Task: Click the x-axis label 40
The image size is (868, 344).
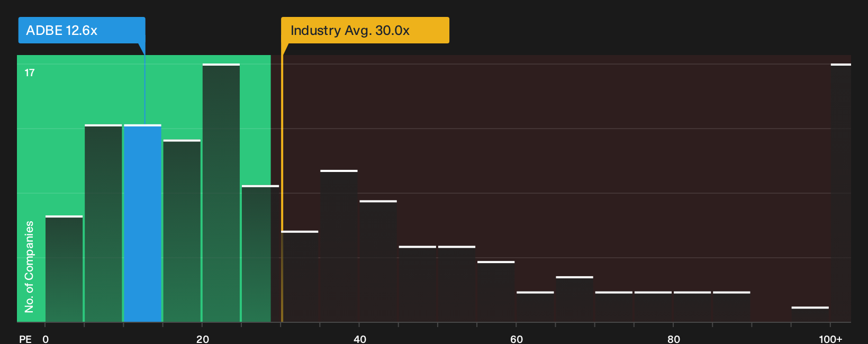Action: point(359,339)
